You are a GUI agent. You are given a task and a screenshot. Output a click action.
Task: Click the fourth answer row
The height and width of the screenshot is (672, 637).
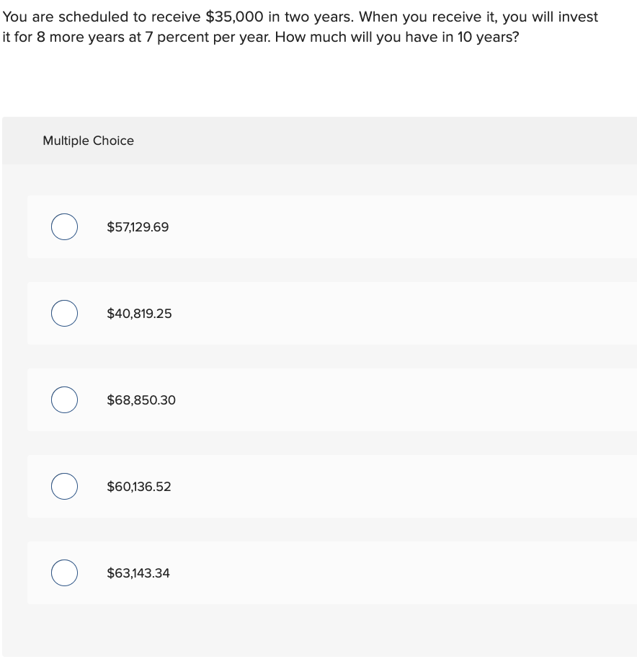331,486
